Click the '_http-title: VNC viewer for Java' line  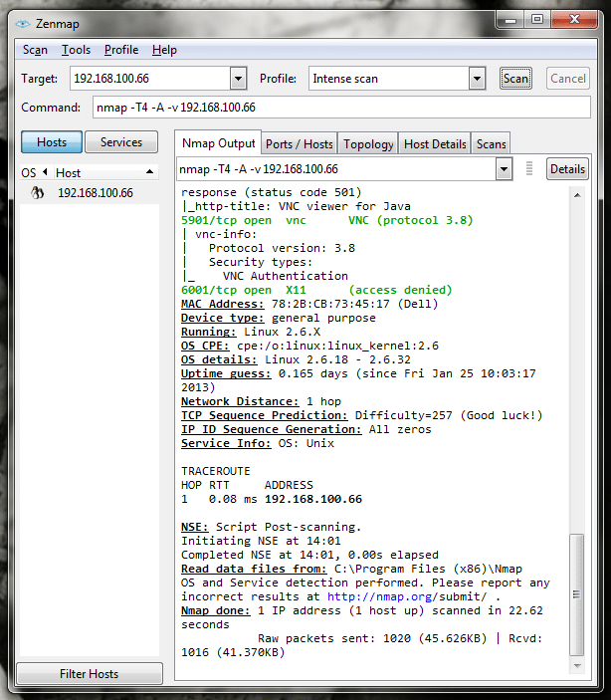[x=296, y=206]
